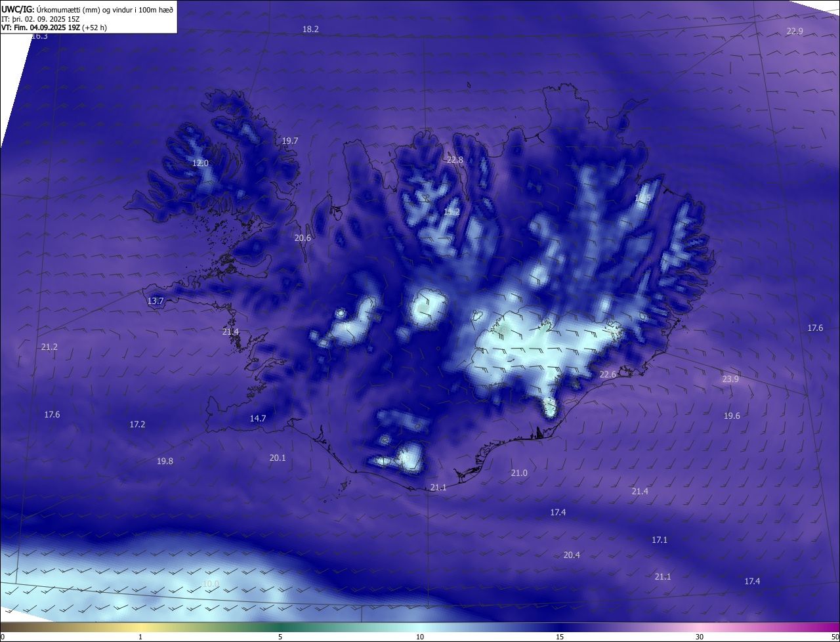This screenshot has width=840, height=642.
Task: Click the 15 tick on the colour scale
Action: point(560,637)
